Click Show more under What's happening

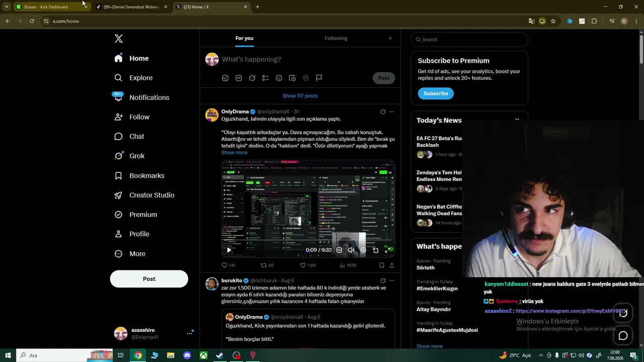(x=429, y=346)
